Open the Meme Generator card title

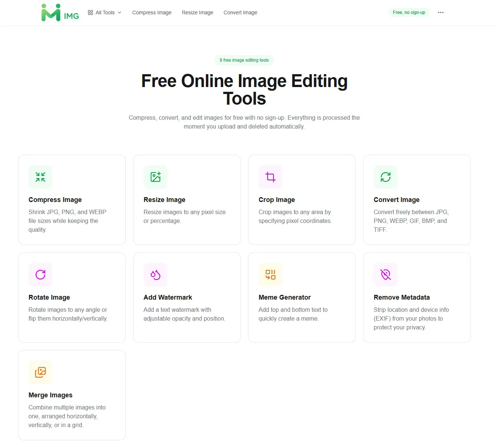pyautogui.click(x=285, y=297)
